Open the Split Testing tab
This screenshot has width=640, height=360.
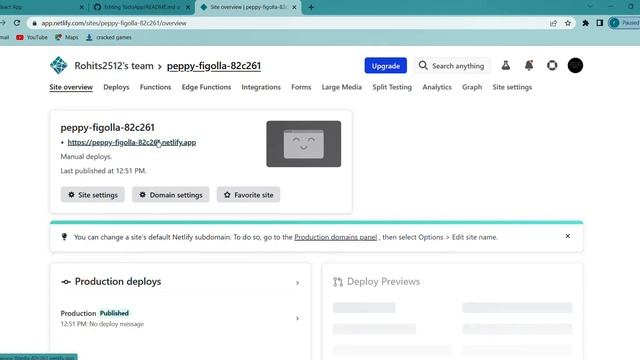392,87
